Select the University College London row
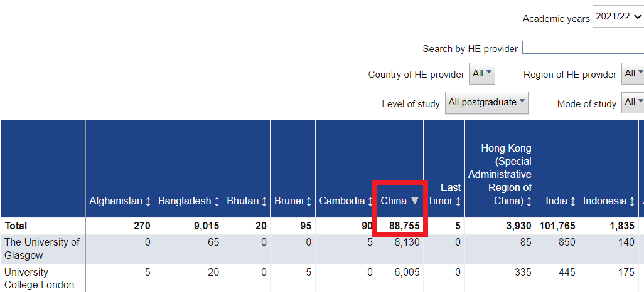Viewport: 644px width, 292px height. 322,278
